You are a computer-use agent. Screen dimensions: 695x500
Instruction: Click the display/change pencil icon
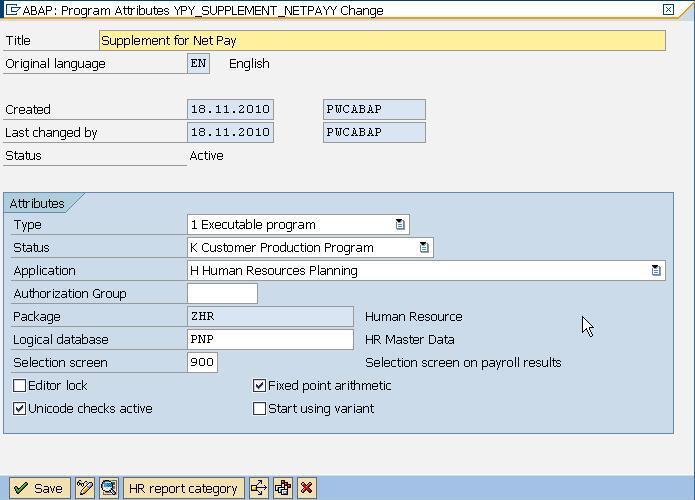[85, 488]
